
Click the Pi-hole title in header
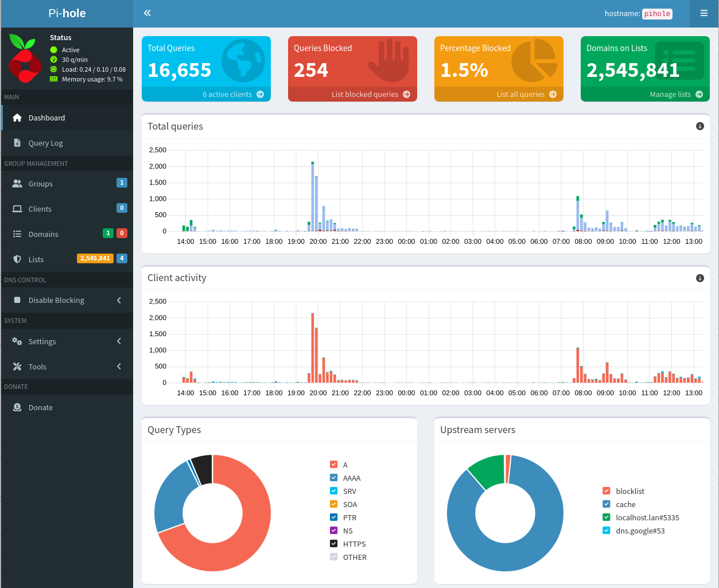67,13
